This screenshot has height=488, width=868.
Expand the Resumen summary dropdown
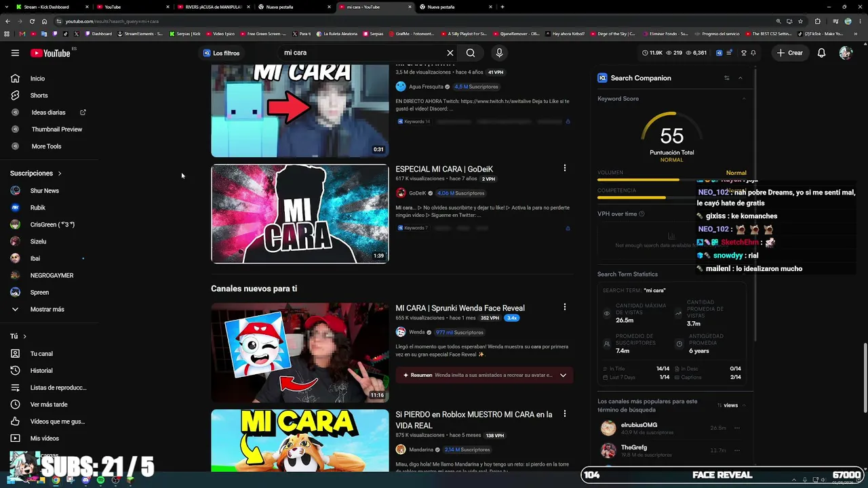click(x=563, y=375)
